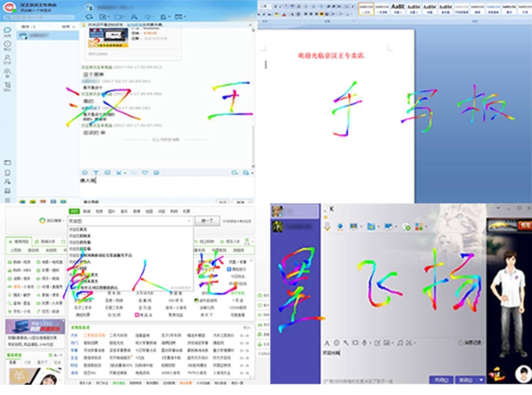Expand the arrow beside QQ's send button
Viewport: 532px width, 395px height.
pyautogui.click(x=481, y=380)
